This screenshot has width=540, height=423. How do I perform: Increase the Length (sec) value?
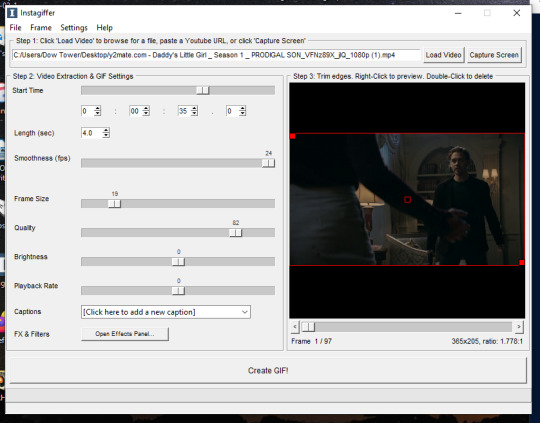pyautogui.click(x=106, y=131)
